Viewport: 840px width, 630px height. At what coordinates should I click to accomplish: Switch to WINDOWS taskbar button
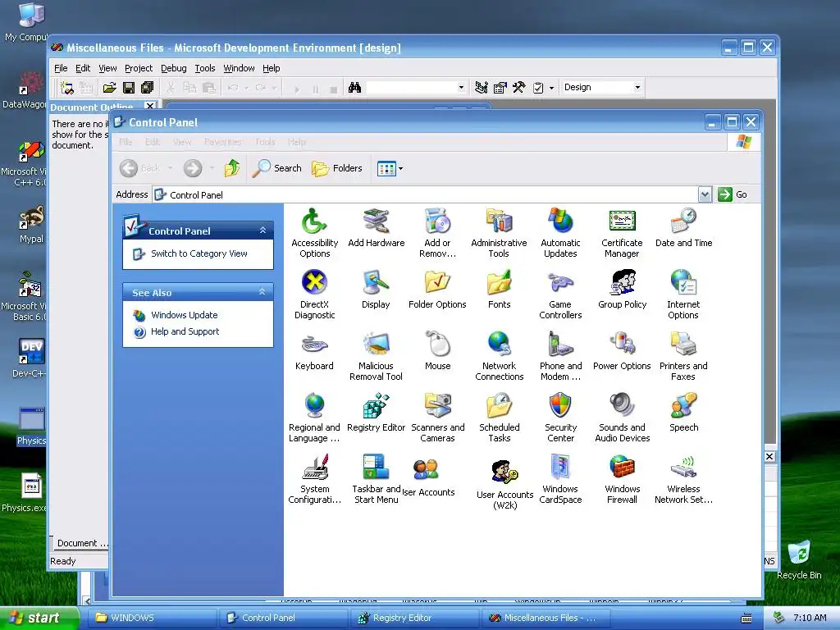(152, 618)
